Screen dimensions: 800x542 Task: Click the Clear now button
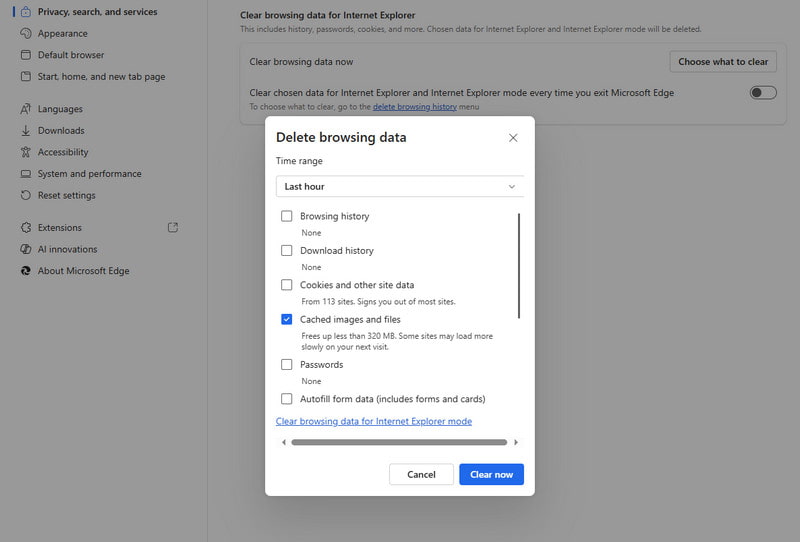pos(491,474)
